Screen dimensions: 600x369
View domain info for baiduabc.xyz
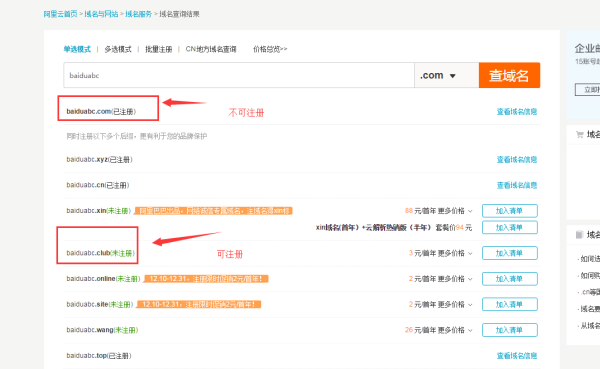point(517,160)
